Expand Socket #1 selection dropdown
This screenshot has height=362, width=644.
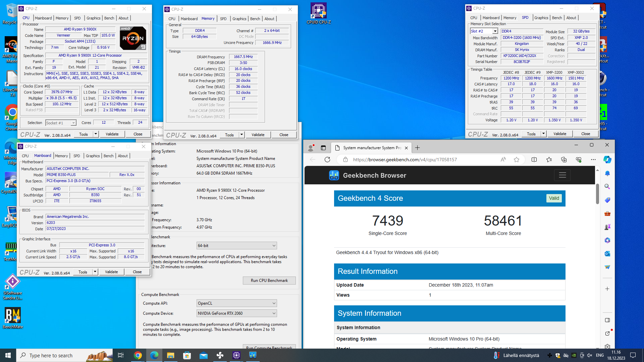click(73, 123)
